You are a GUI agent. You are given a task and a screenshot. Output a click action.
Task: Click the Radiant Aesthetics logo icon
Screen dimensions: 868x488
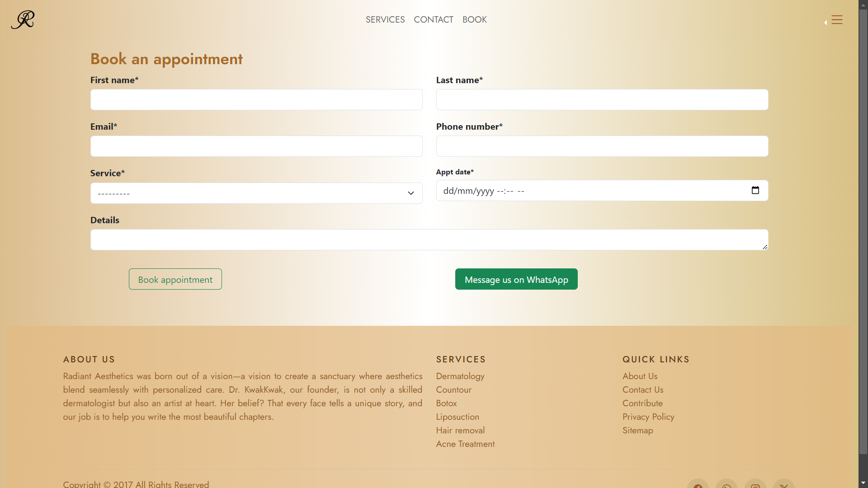(x=23, y=20)
